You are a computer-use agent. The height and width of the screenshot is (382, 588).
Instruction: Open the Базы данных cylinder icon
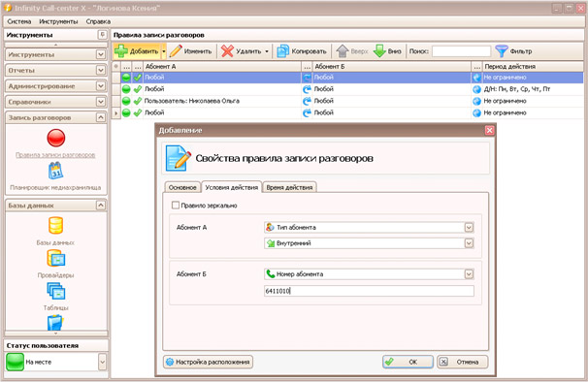(x=56, y=225)
